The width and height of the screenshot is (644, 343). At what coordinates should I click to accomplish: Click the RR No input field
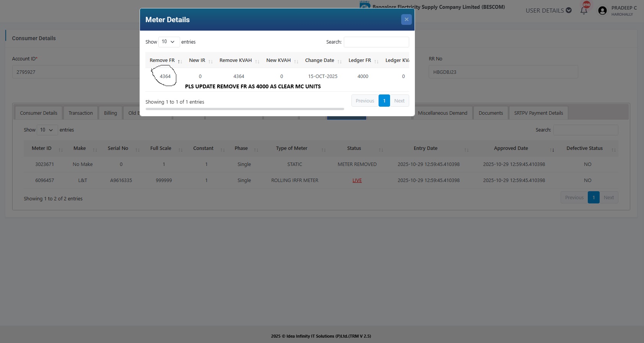(x=503, y=72)
